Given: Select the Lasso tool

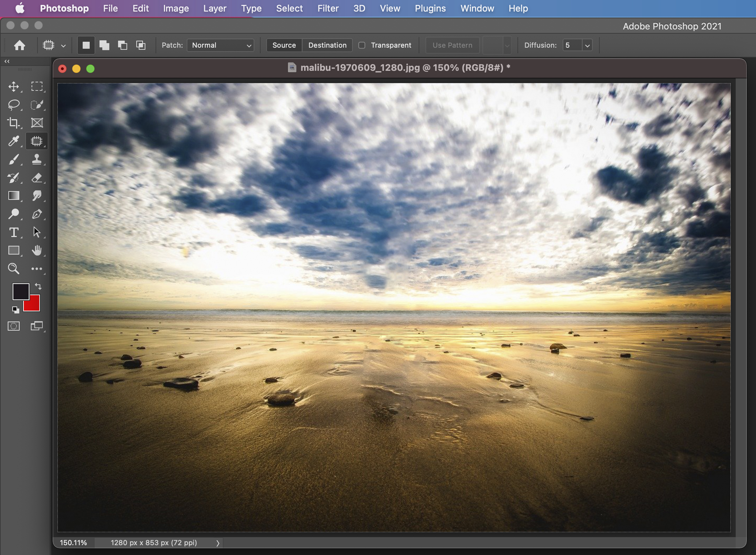Looking at the screenshot, I should 14,104.
